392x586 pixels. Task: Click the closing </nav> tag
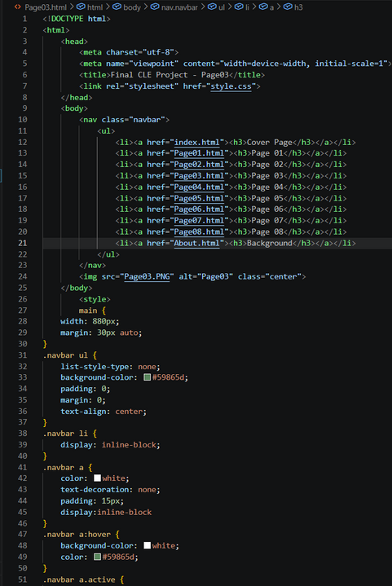(92, 266)
